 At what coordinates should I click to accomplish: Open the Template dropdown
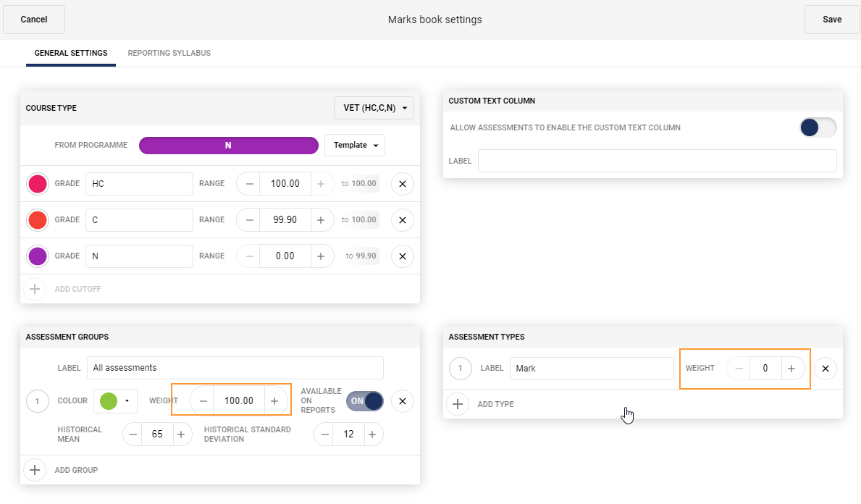[354, 145]
